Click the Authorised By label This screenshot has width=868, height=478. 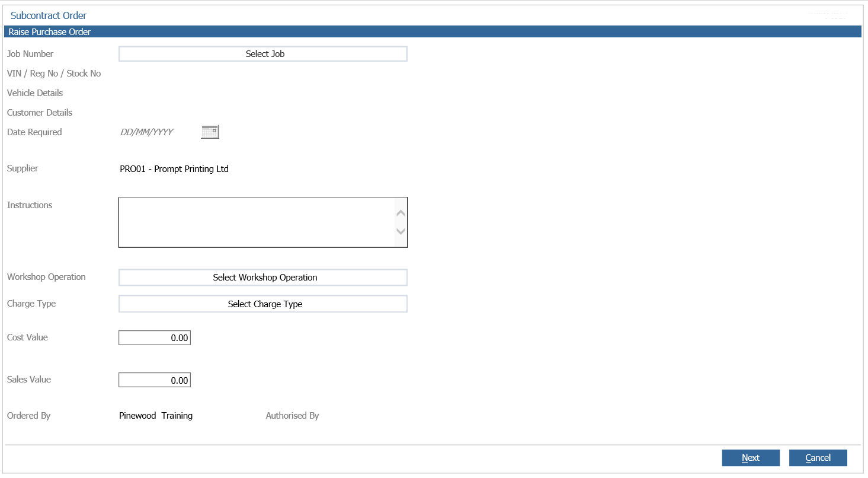point(292,416)
